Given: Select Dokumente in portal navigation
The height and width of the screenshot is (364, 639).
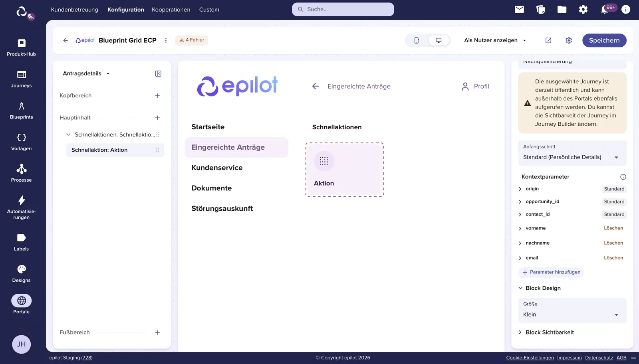Looking at the screenshot, I should point(212,188).
